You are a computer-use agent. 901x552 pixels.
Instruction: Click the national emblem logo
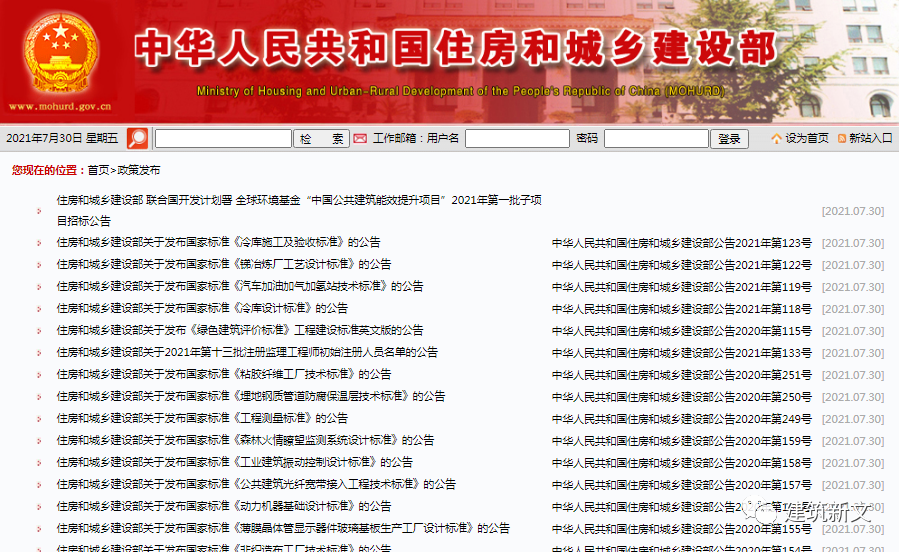tap(60, 53)
